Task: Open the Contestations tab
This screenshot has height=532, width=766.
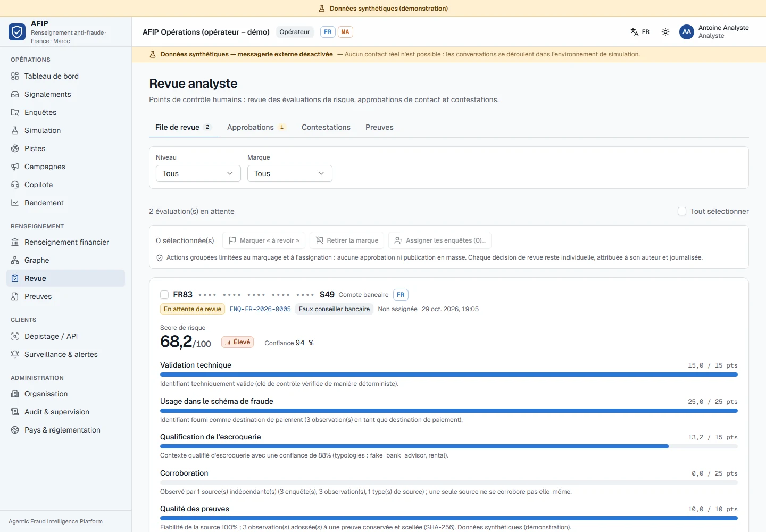Action: [x=326, y=127]
